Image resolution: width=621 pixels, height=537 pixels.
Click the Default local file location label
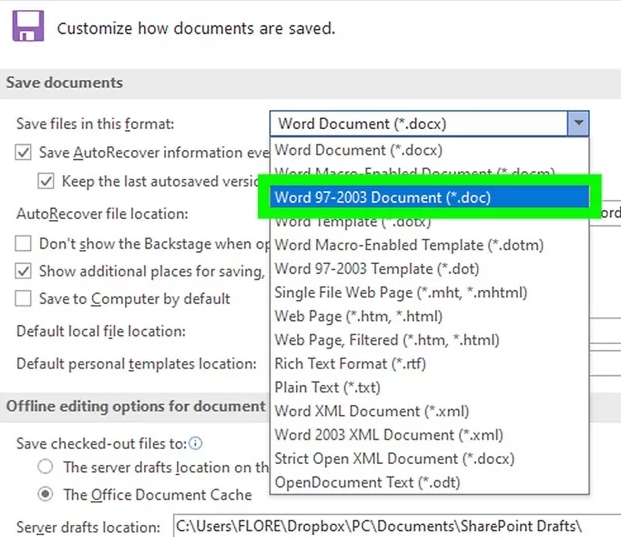coord(101,331)
